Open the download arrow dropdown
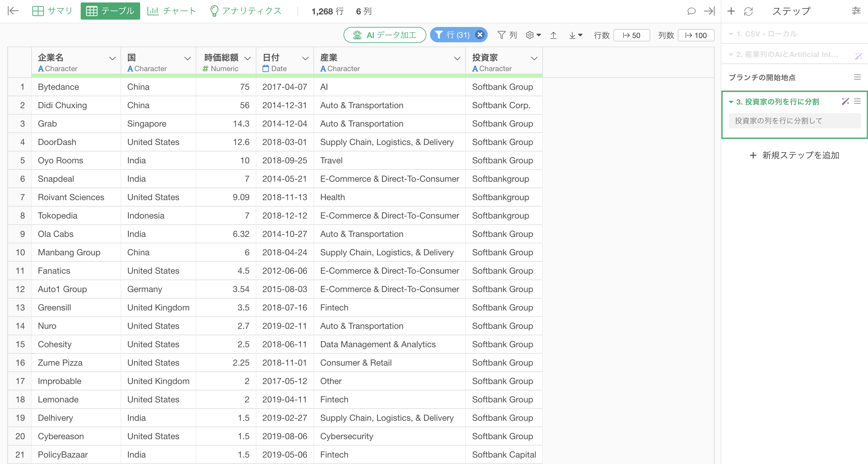This screenshot has width=868, height=464. tap(575, 35)
